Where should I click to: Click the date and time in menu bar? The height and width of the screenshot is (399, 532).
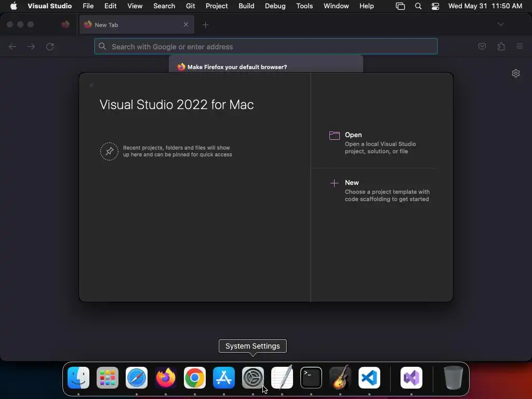click(x=485, y=6)
